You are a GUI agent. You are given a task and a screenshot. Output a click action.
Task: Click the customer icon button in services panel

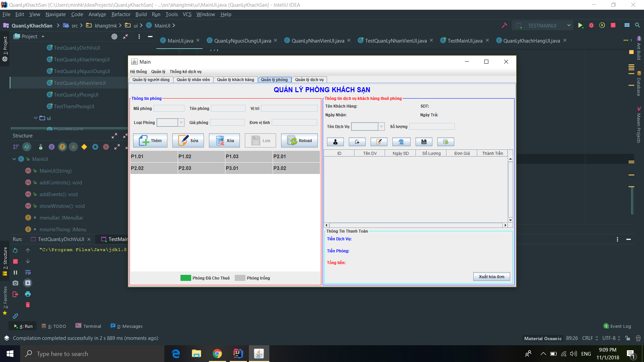[x=335, y=142]
